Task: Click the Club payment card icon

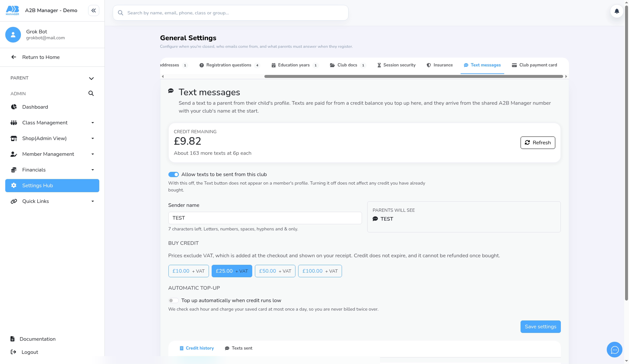Action: click(x=514, y=65)
